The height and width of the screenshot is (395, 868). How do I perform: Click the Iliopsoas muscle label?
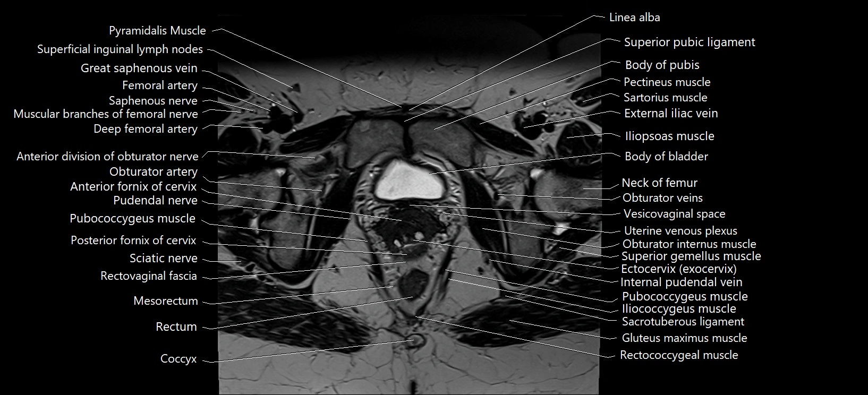(669, 136)
